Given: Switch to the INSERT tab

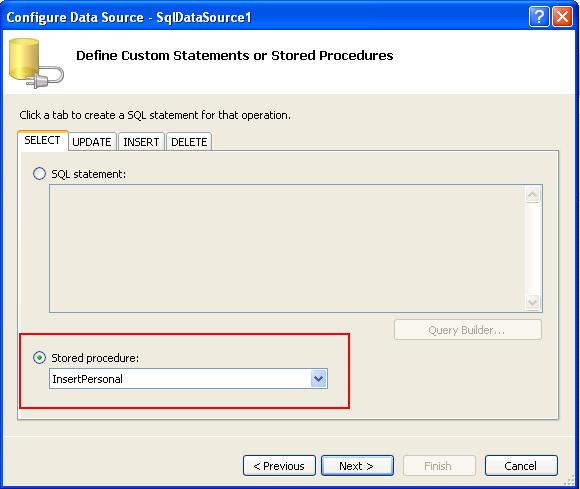Looking at the screenshot, I should [x=141, y=142].
